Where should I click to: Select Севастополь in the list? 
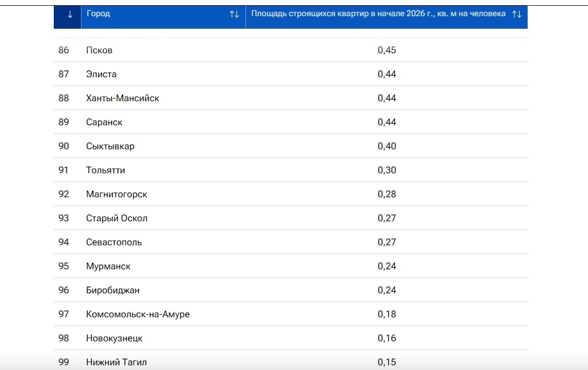[x=114, y=242]
